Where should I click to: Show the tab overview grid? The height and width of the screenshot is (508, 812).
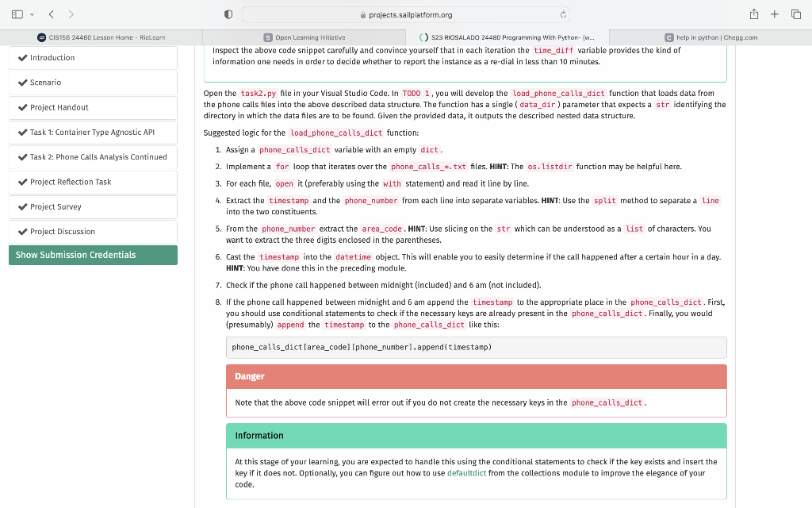797,13
